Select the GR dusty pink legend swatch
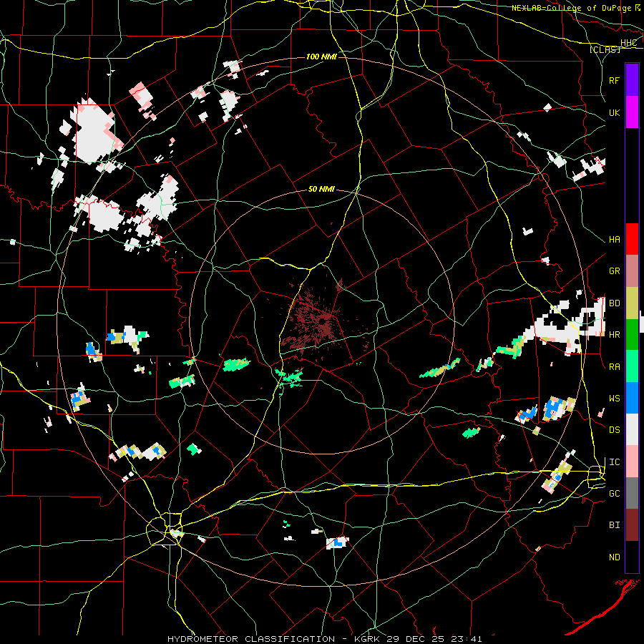The height and width of the screenshot is (644, 644). 632,271
